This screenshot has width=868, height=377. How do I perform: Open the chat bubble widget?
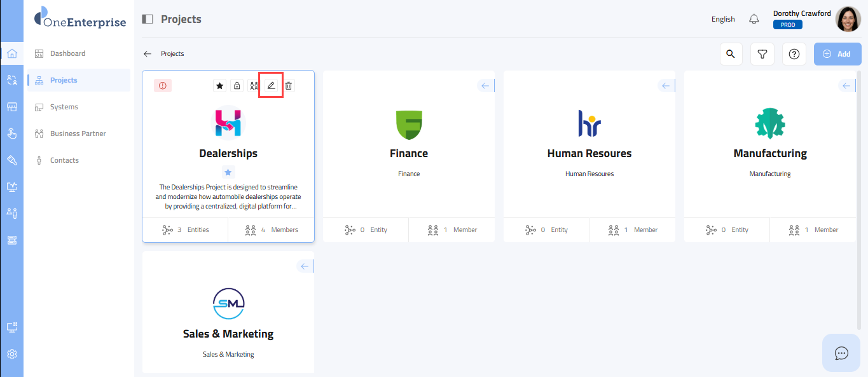[x=841, y=353]
